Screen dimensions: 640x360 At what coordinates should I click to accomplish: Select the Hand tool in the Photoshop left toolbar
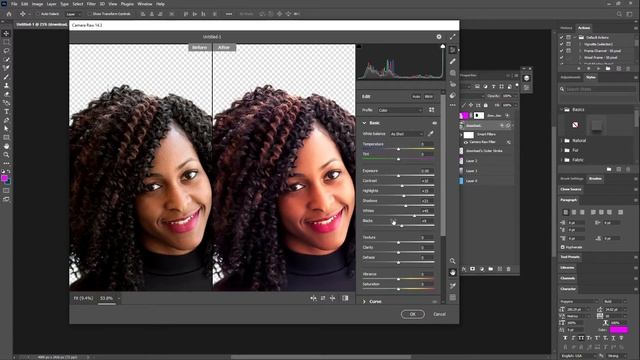[6, 146]
